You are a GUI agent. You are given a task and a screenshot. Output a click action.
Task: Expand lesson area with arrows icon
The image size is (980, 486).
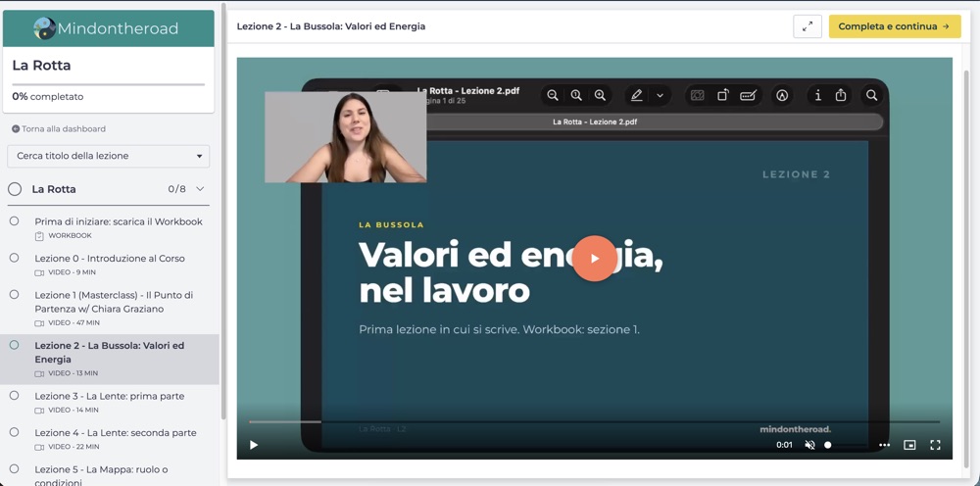808,26
